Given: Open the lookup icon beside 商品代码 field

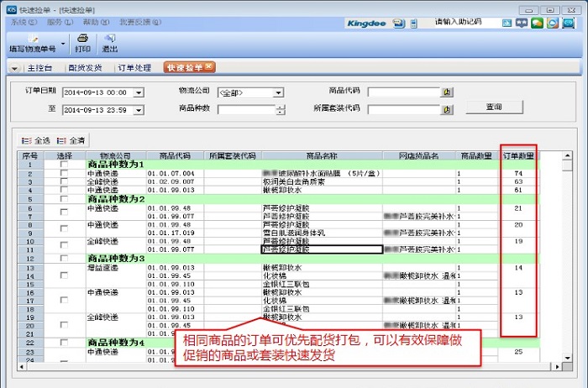Looking at the screenshot, I should click(x=447, y=92).
